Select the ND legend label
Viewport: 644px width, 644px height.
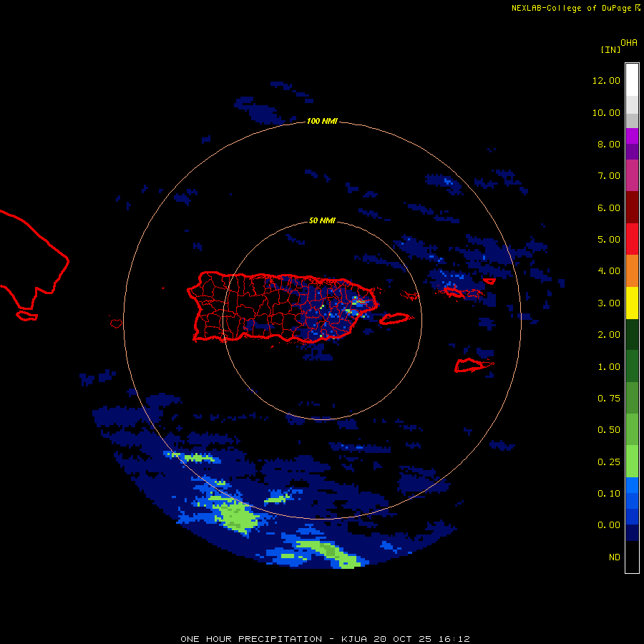pyautogui.click(x=615, y=557)
